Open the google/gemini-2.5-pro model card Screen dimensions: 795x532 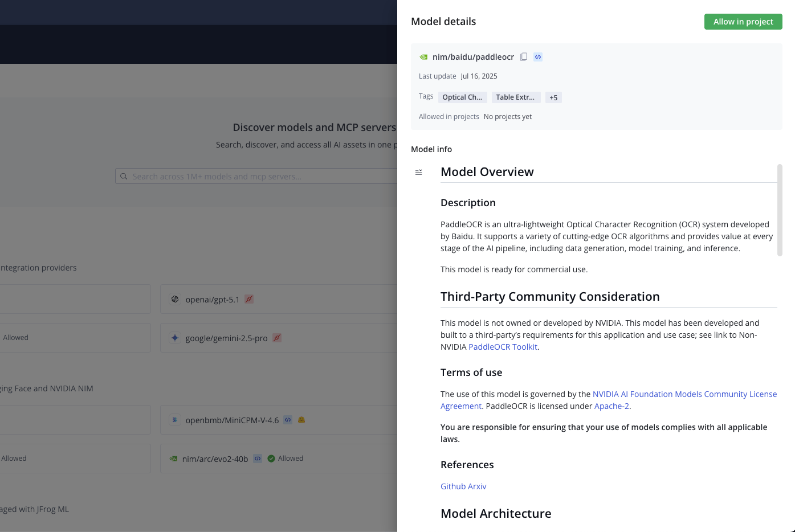279,338
